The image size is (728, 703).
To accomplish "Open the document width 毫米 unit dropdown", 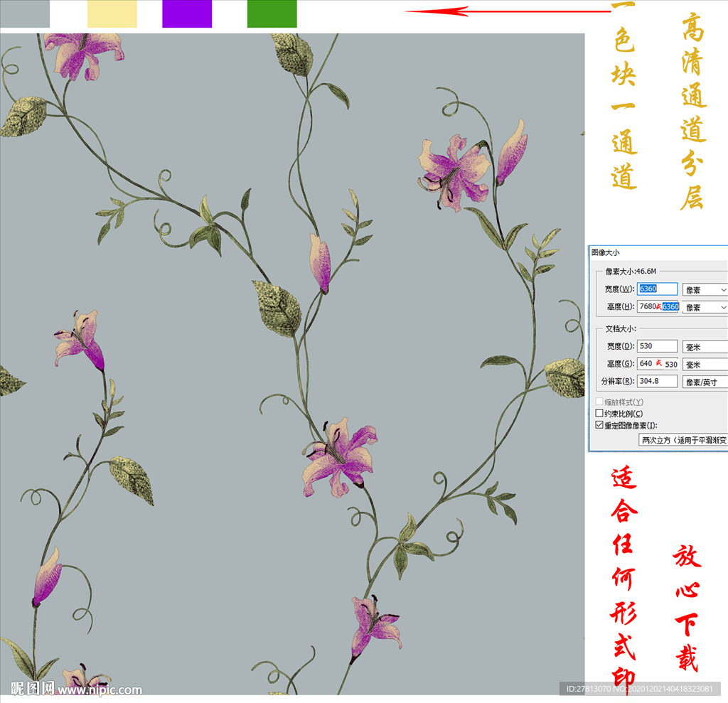I will pos(705,346).
